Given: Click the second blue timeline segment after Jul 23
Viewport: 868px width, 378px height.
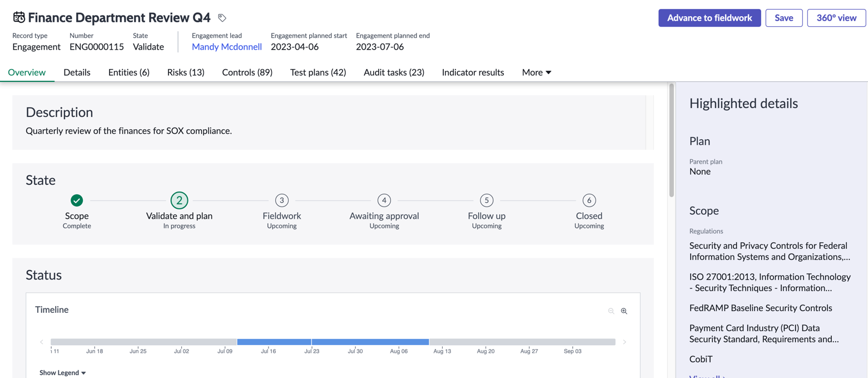Looking at the screenshot, I should pyautogui.click(x=370, y=342).
